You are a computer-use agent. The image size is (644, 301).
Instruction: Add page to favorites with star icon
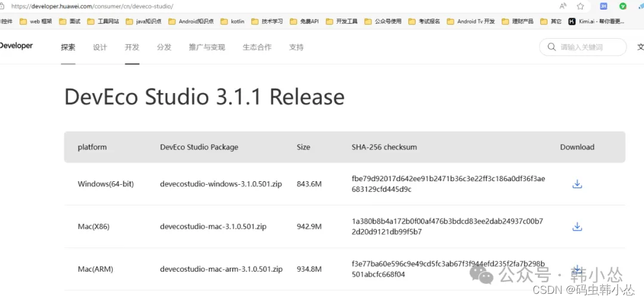[x=580, y=6]
